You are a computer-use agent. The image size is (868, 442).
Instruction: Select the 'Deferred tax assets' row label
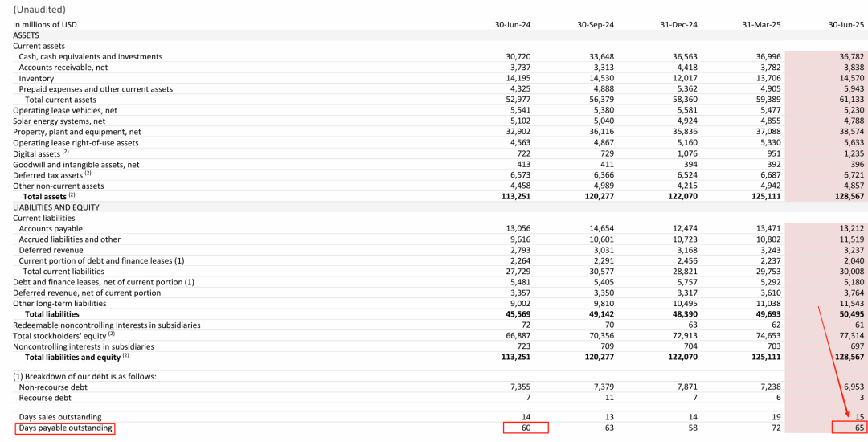coord(51,175)
